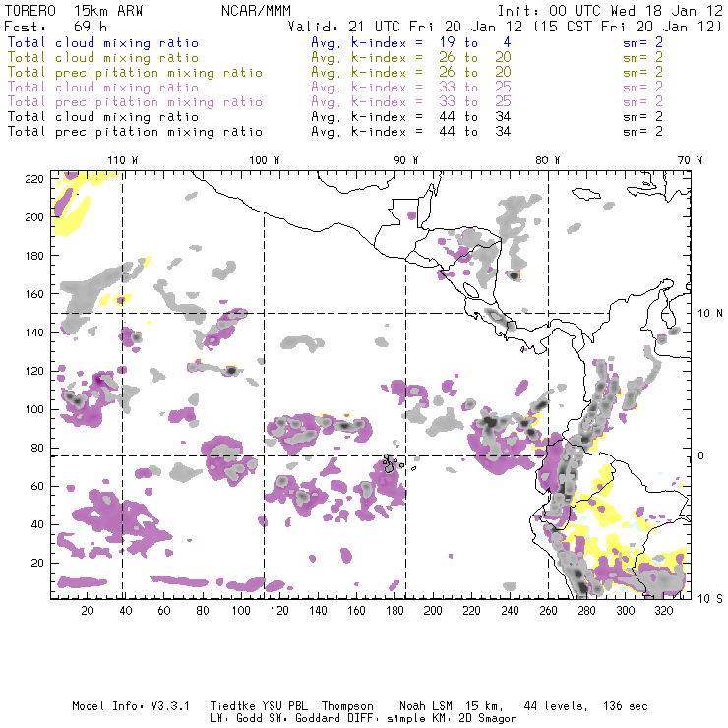Click the Galapagos Islands outline on the map
728x728 pixels.
pyautogui.click(x=392, y=461)
